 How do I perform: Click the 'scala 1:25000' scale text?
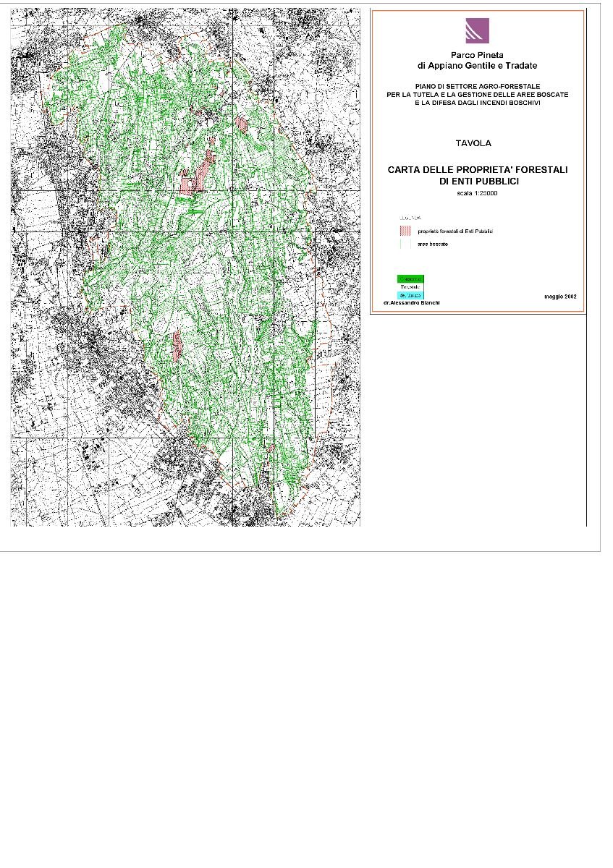pyautogui.click(x=477, y=194)
